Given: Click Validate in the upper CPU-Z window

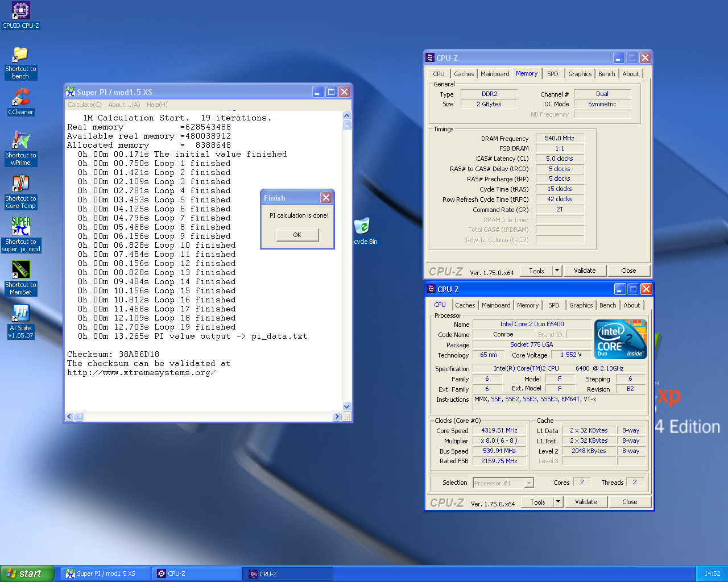Looking at the screenshot, I should tap(585, 271).
